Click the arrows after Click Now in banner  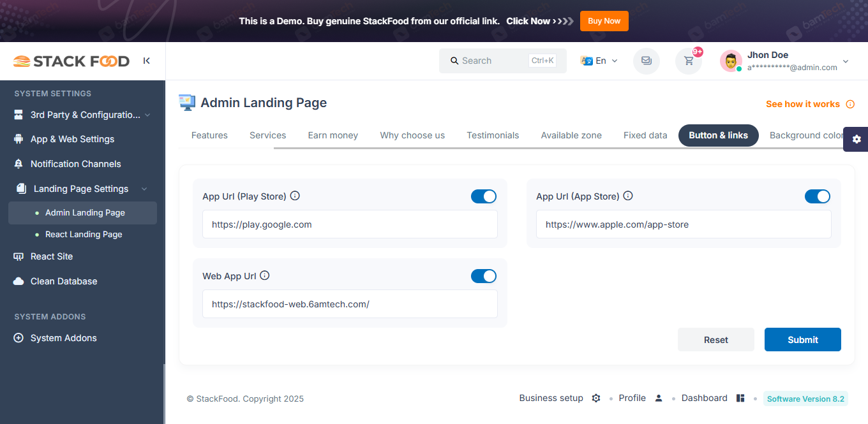tap(564, 21)
